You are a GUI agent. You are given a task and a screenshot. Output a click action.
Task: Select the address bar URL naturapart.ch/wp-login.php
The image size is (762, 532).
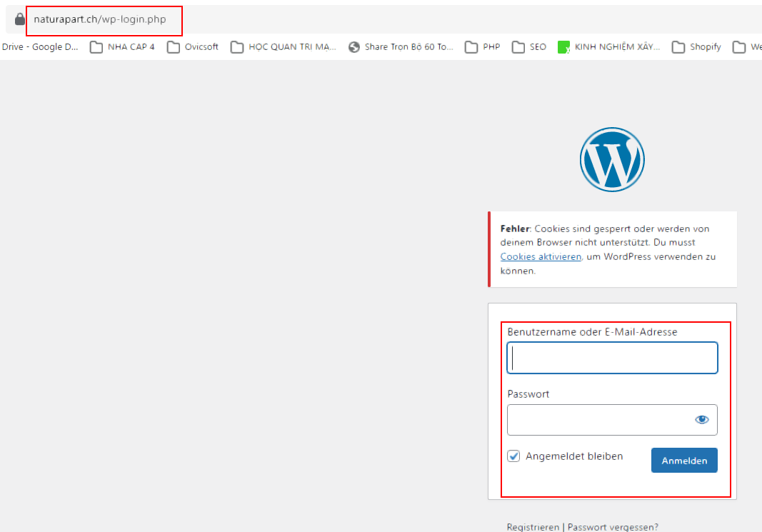tap(99, 19)
